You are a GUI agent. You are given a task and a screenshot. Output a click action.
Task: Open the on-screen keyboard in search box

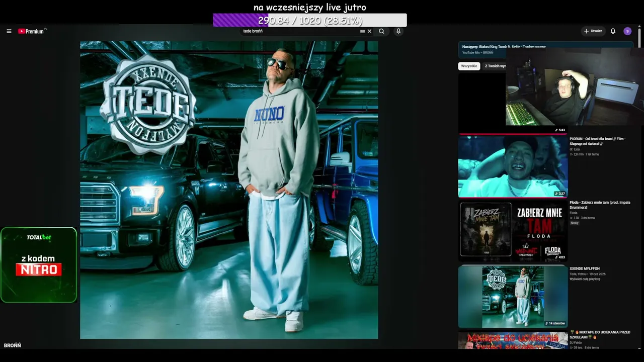(362, 31)
